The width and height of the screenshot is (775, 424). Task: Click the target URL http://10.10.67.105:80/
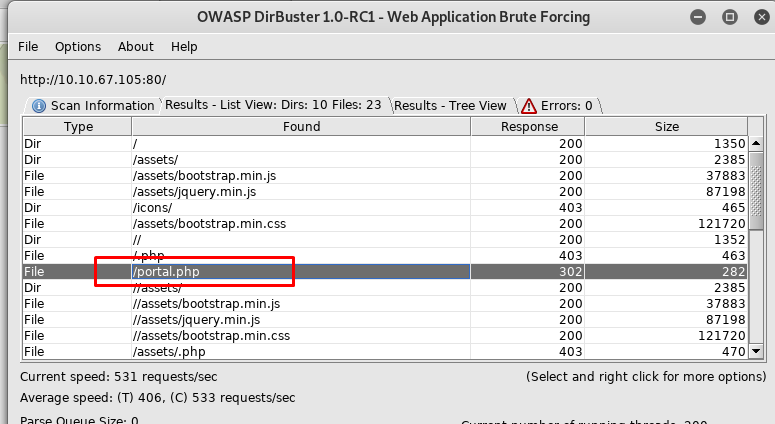pos(93,80)
